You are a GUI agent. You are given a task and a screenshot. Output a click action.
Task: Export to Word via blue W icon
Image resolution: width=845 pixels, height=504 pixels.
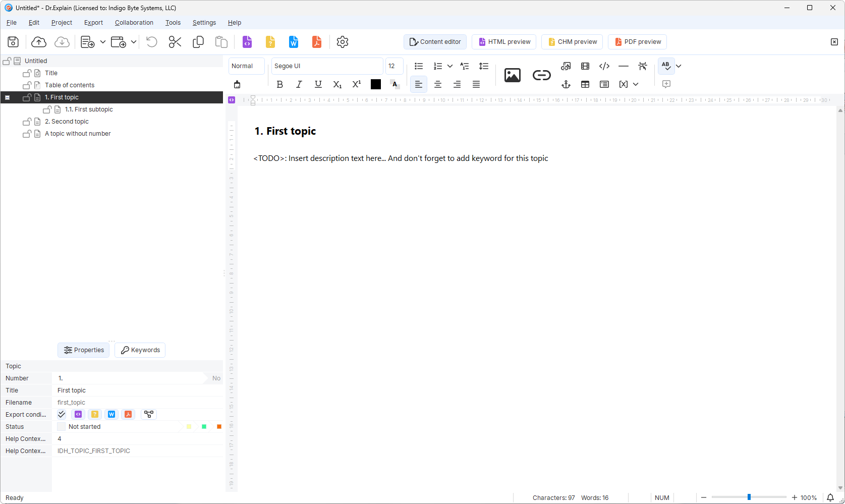(x=294, y=42)
